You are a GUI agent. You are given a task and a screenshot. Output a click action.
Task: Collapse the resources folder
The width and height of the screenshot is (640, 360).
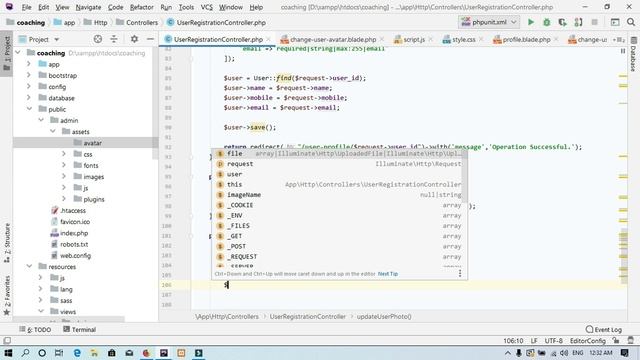[x=29, y=267]
